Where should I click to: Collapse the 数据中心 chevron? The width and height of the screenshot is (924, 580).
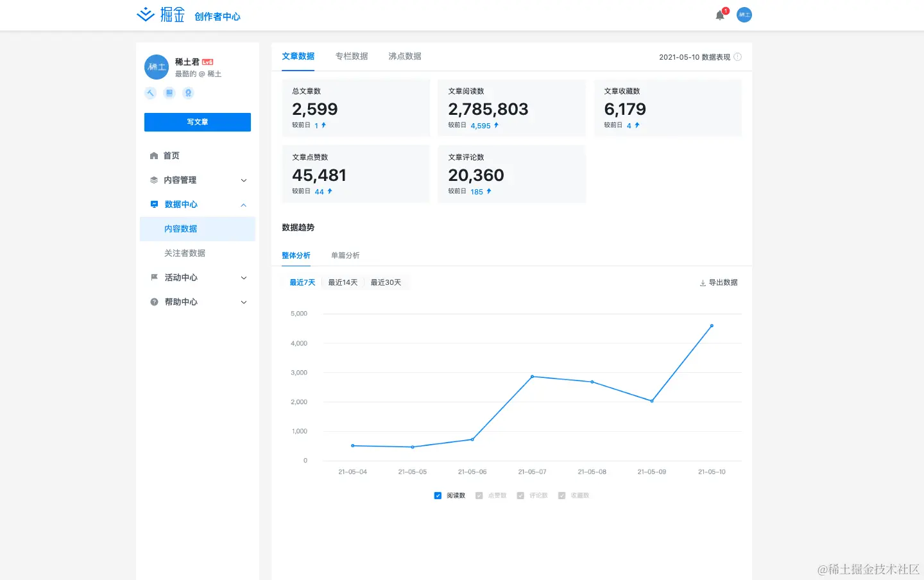[x=244, y=205]
